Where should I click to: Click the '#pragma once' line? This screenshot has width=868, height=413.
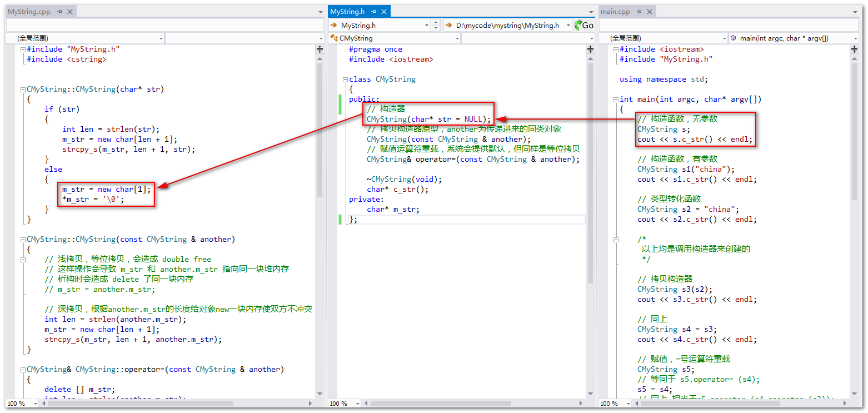pos(376,49)
